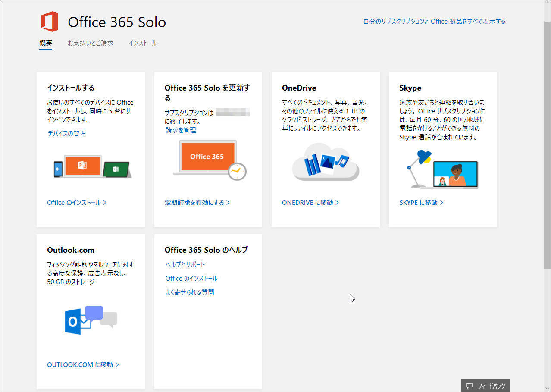Click the vertical scrollbar thumb
The width and height of the screenshot is (551, 392).
547,144
